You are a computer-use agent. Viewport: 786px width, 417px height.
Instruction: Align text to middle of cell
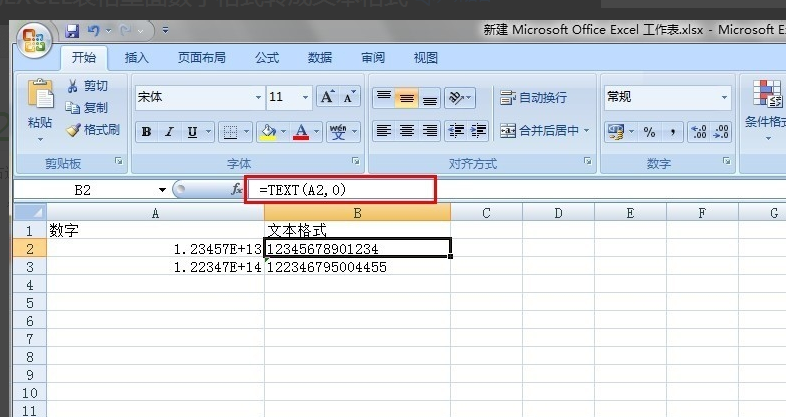click(407, 98)
